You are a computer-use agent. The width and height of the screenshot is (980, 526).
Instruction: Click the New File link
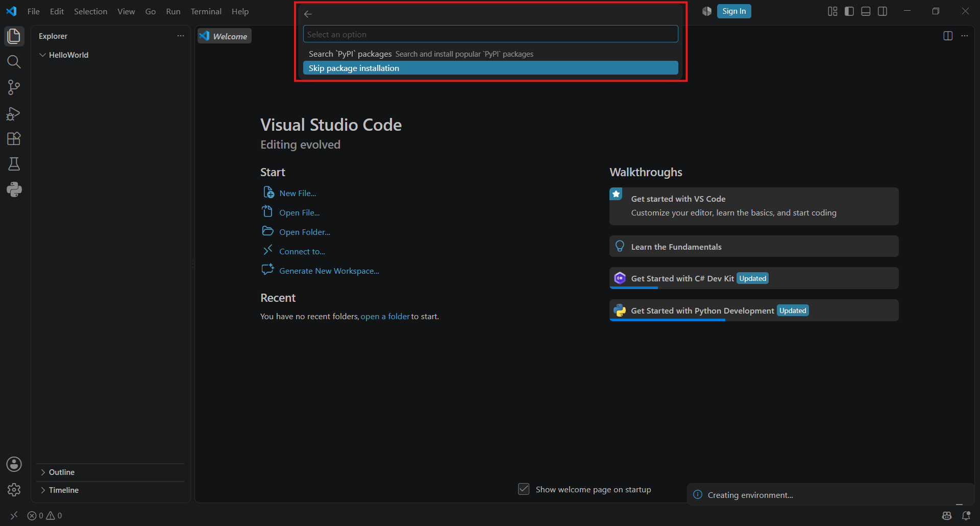click(x=298, y=193)
